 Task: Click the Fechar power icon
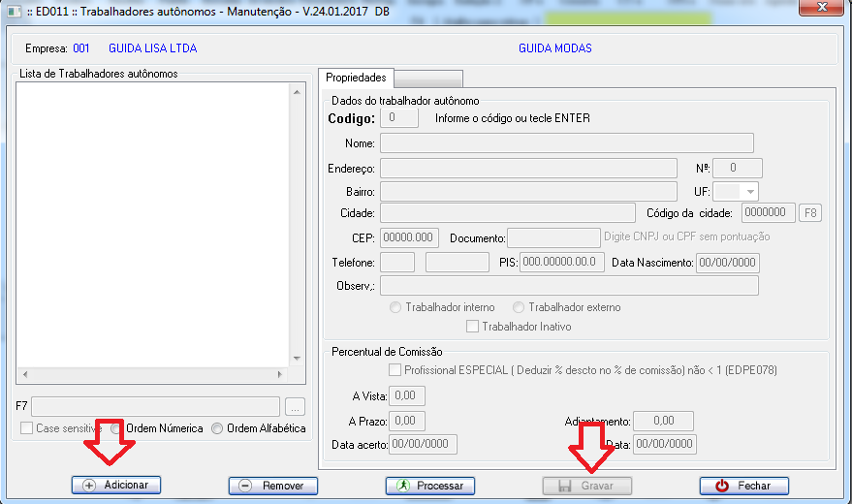[721, 486]
